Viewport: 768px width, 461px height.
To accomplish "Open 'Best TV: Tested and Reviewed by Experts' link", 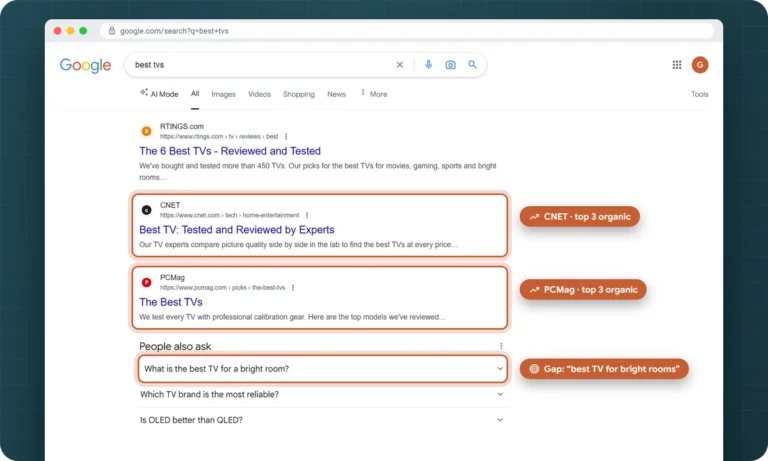I will (237, 230).
